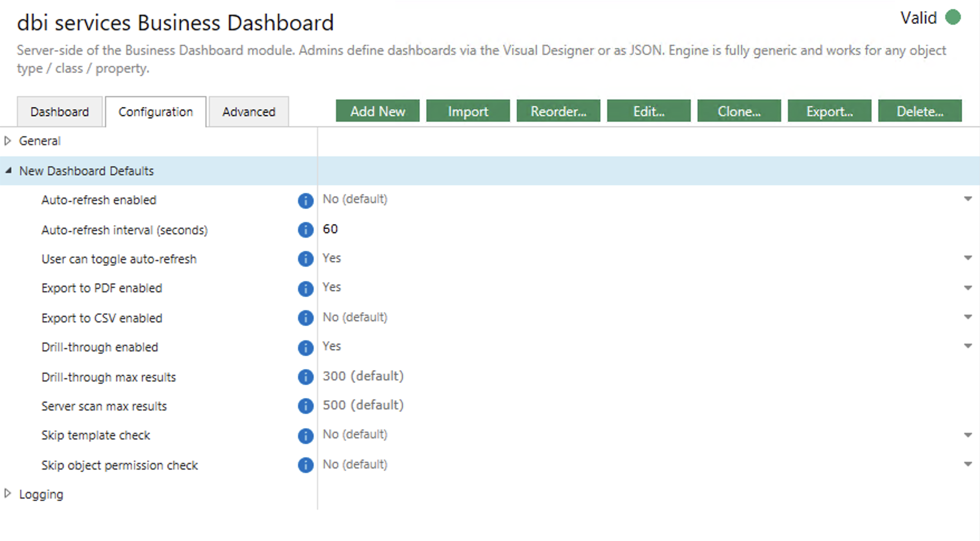This screenshot has width=980, height=541.
Task: Click info icon for Drill-through enabled
Action: (x=305, y=347)
